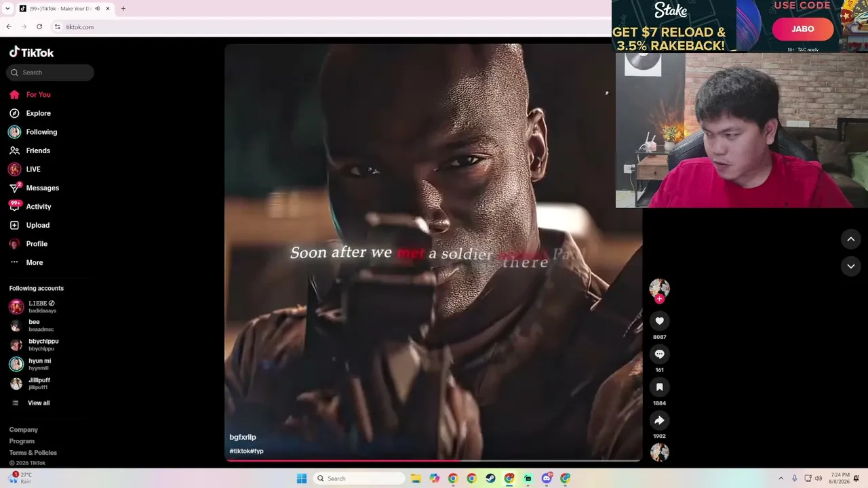868x488 pixels.
Task: Open the bee account
Action: [31, 325]
